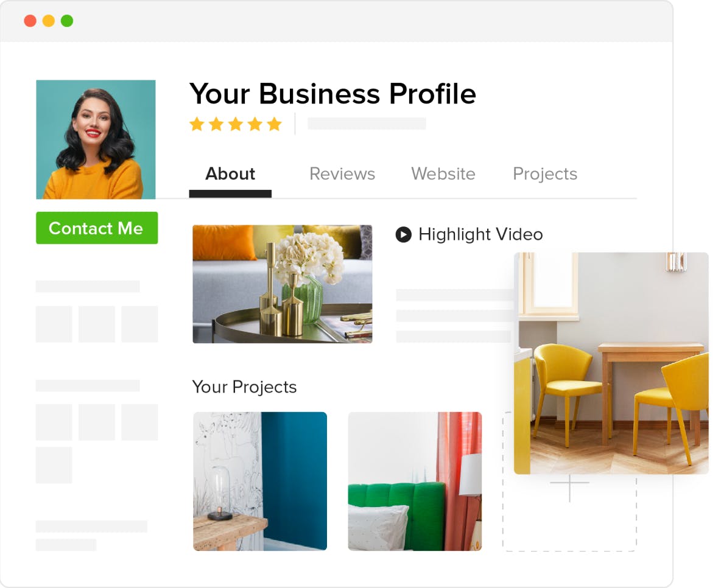Click the Highlight Video label
Screen dimensions: 721x588
[480, 234]
